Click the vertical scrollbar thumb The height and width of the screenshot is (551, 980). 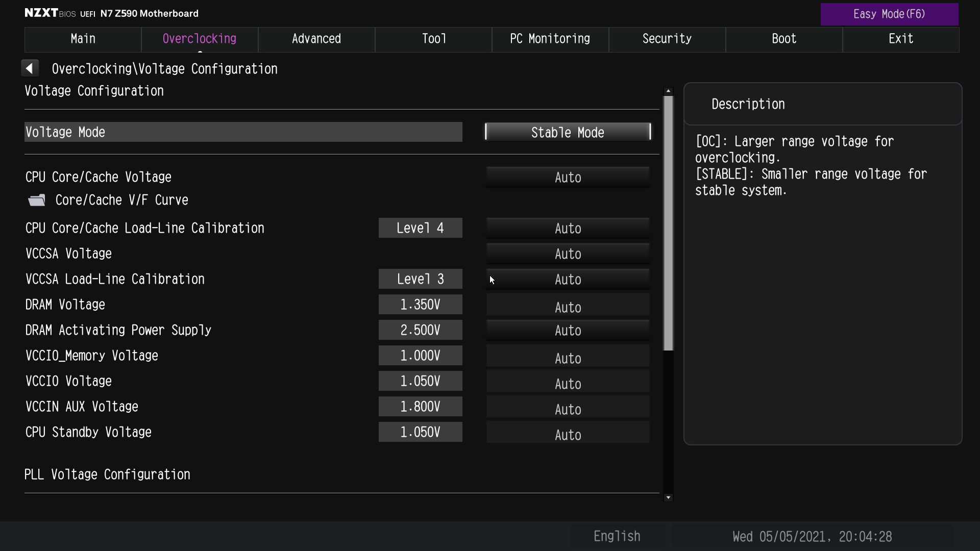[668, 223]
